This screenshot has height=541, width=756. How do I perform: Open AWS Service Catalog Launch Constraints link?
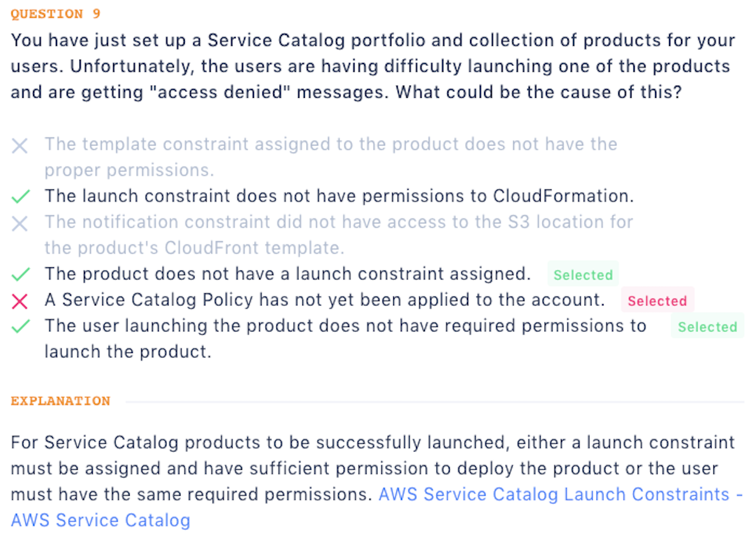pyautogui.click(x=554, y=495)
